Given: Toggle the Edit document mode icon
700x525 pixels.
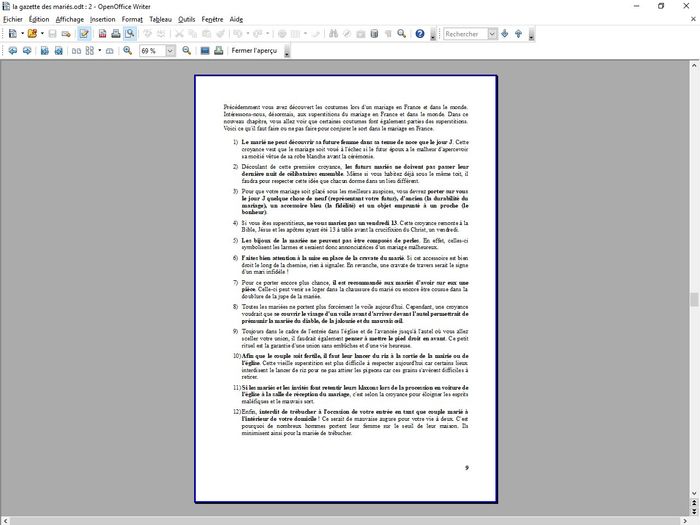Looking at the screenshot, I should (84, 33).
